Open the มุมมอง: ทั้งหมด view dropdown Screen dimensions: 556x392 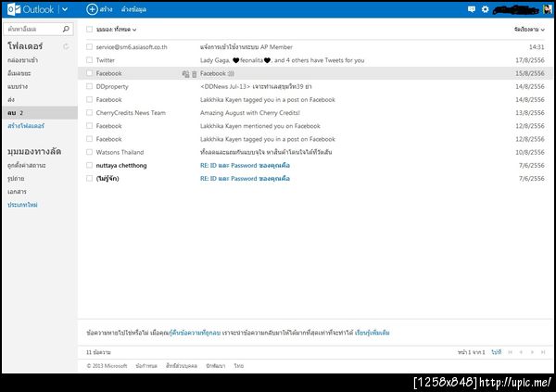[117, 30]
